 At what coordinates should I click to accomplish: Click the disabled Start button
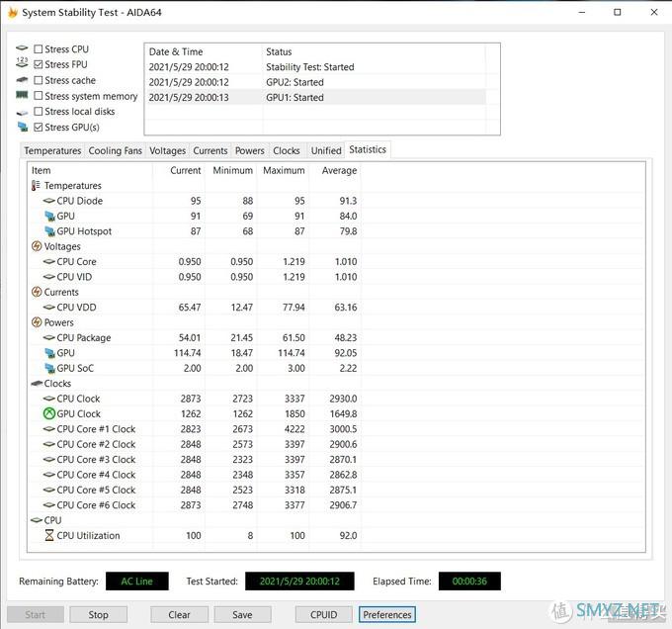36,614
